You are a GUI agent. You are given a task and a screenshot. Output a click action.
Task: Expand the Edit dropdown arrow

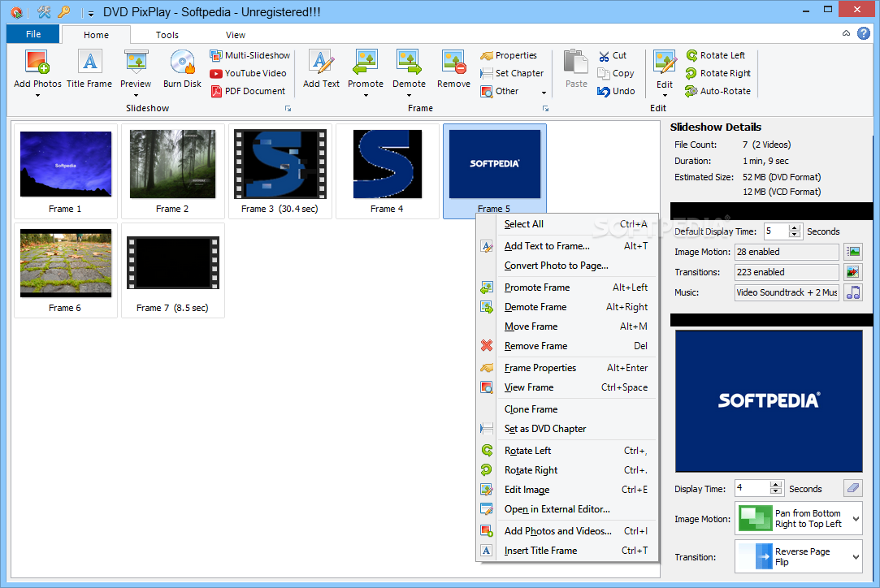(x=665, y=96)
